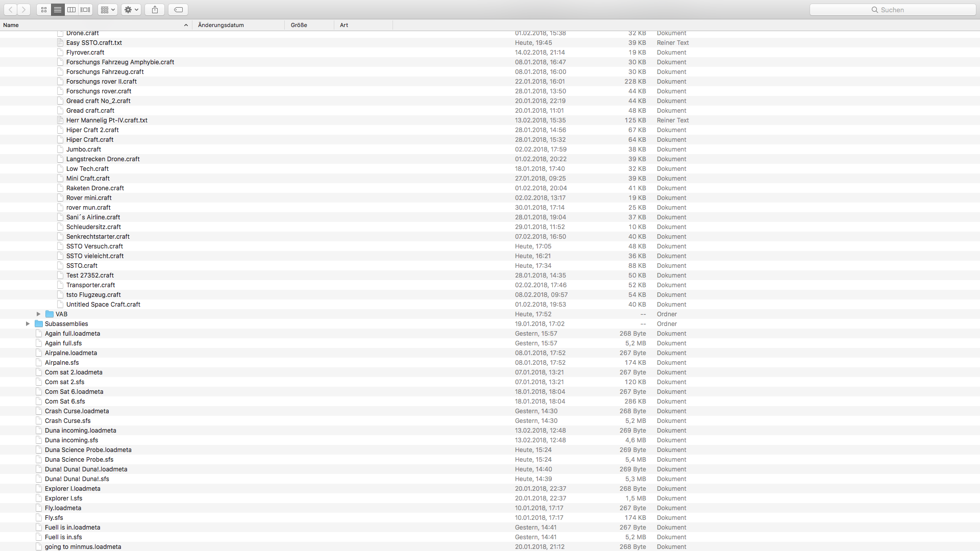The height and width of the screenshot is (551, 980).
Task: Click the back navigation arrow
Action: click(10, 10)
